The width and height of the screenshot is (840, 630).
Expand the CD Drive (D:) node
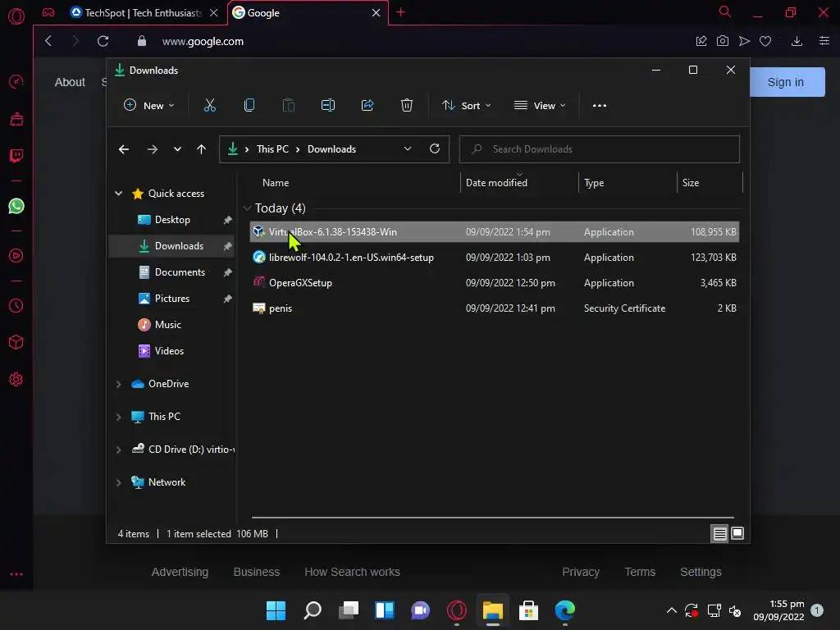point(118,450)
